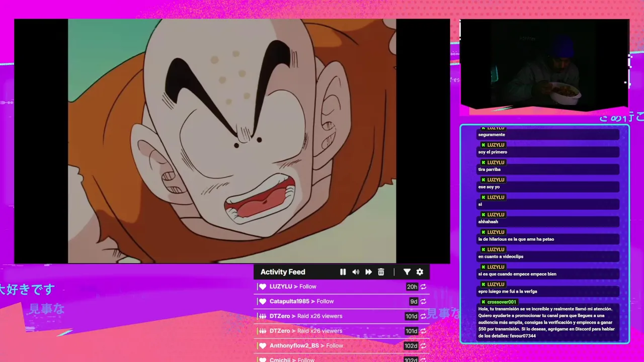The image size is (644, 362).
Task: Click the crossover001 promotional spam message
Action: (x=546, y=322)
